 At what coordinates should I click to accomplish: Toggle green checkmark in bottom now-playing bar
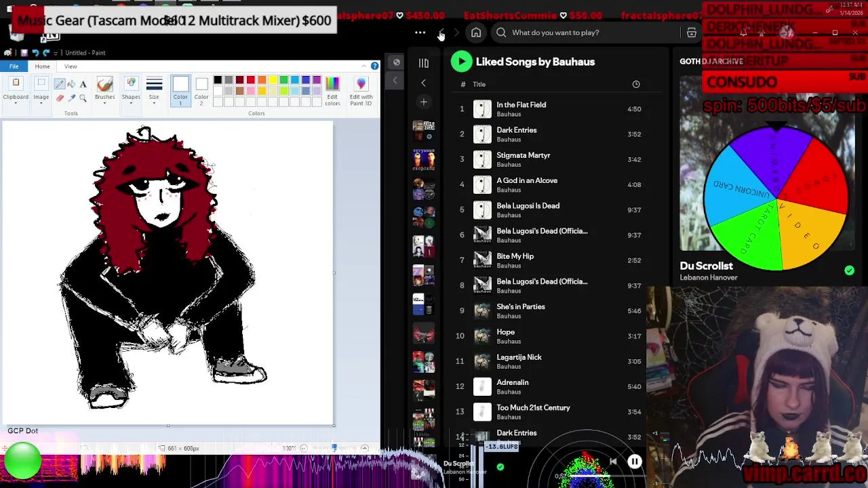500,467
